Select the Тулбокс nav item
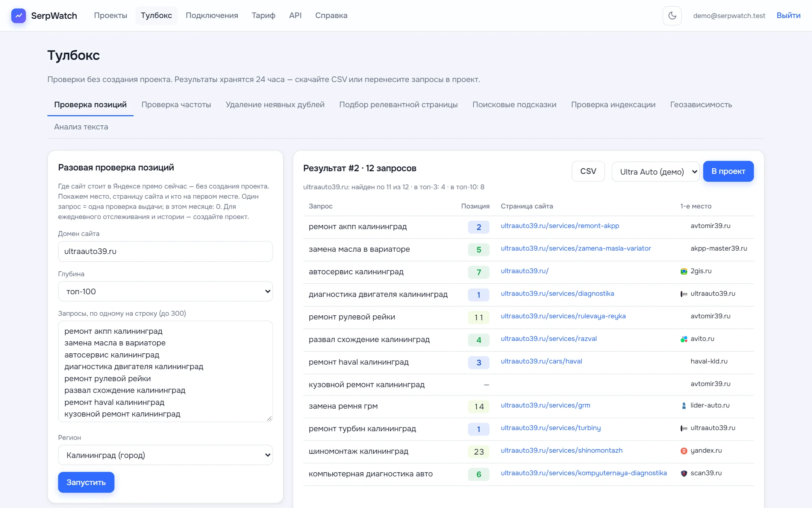This screenshot has width=812, height=508. coord(156,15)
